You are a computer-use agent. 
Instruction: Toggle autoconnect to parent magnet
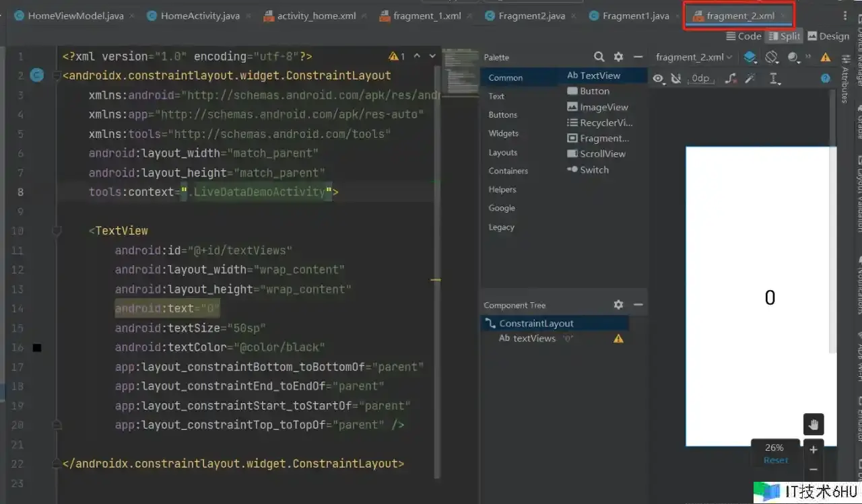(676, 79)
